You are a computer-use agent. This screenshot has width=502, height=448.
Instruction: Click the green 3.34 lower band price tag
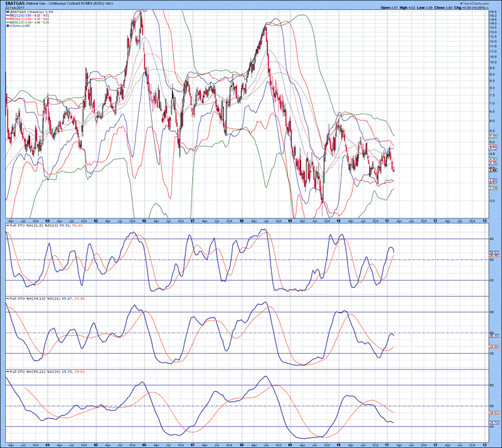pyautogui.click(x=493, y=188)
